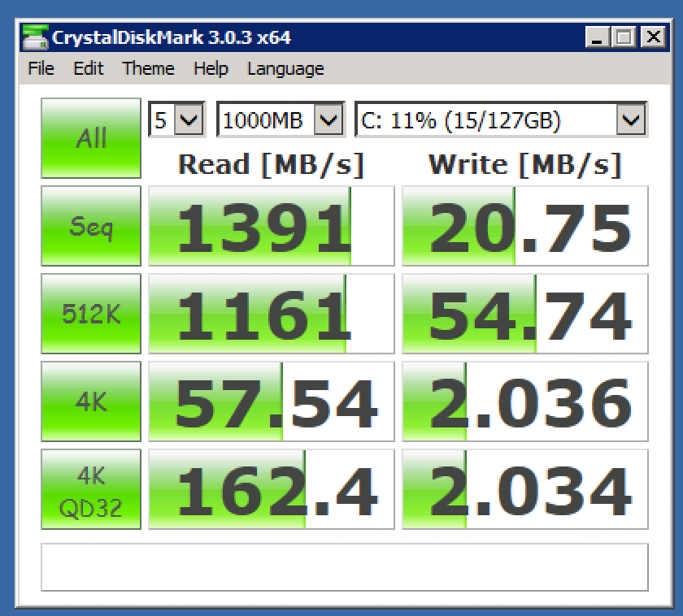Open the File menu
Viewport: 683px width, 616px height.
click(x=41, y=69)
